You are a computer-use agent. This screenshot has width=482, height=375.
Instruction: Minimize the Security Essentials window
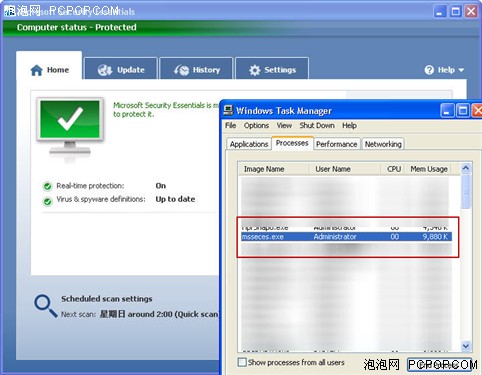coord(440,12)
